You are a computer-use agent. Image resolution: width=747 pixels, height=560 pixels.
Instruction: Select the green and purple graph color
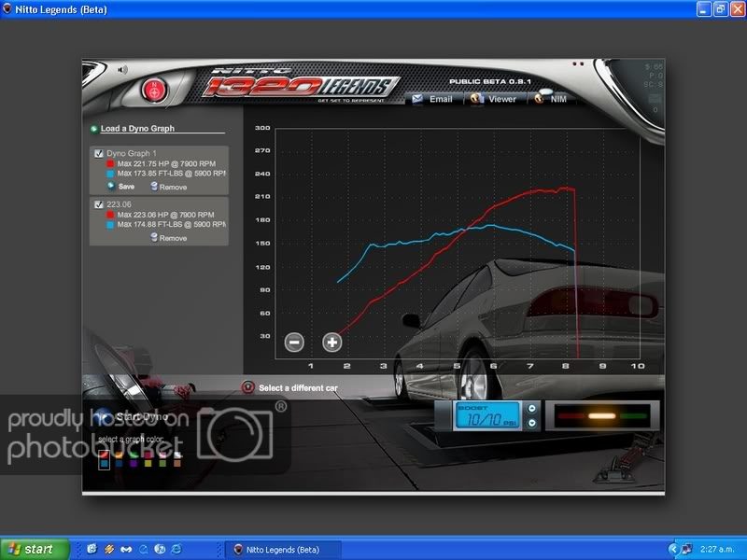point(134,459)
